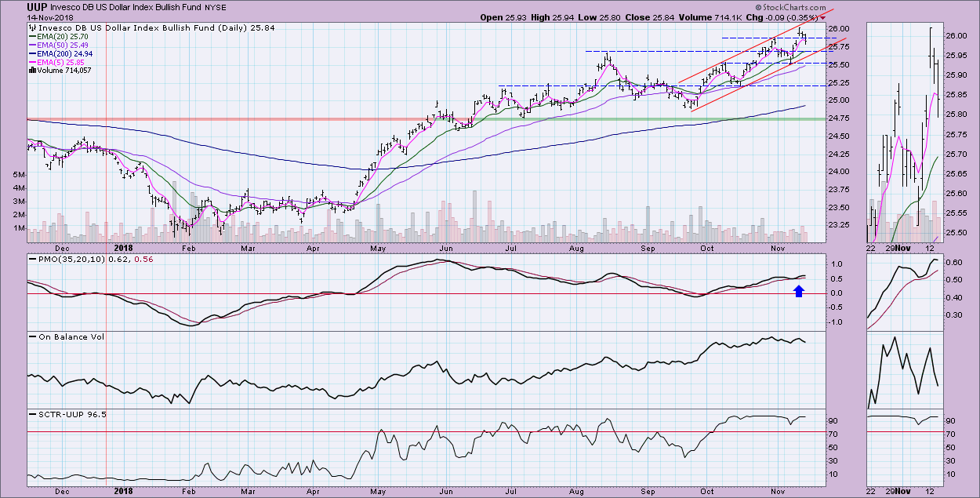Click the green EMA(20) legend line swatch
This screenshot has height=498, width=980.
32,36
